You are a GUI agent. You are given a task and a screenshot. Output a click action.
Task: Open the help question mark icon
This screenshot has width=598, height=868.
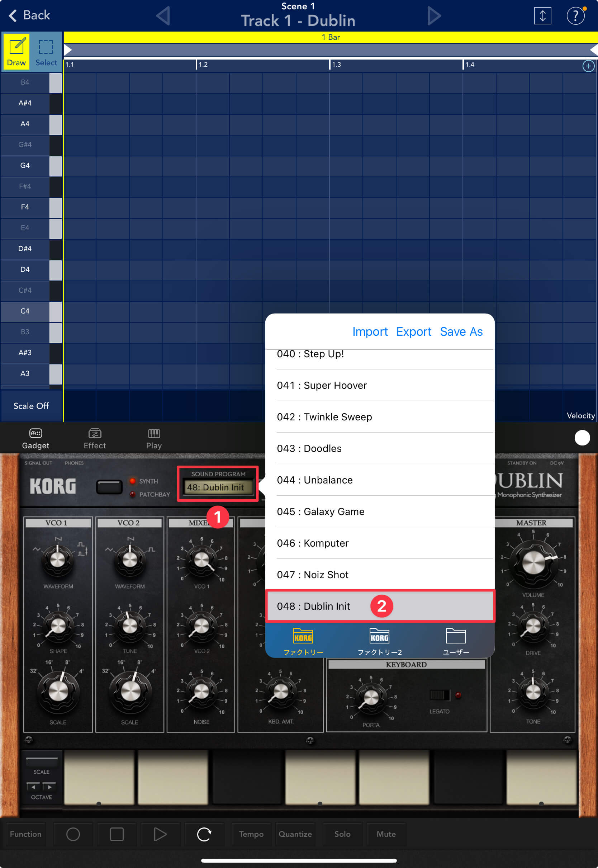click(575, 16)
